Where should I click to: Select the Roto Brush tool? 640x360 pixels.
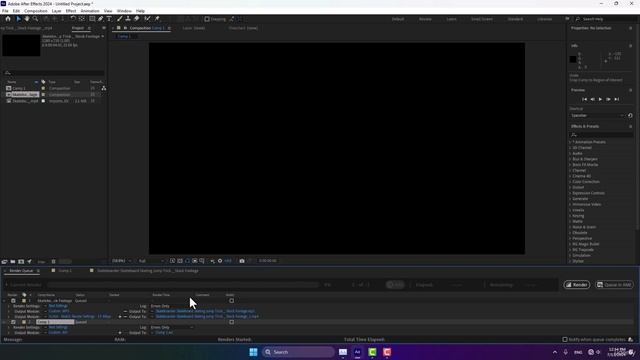coord(147,19)
